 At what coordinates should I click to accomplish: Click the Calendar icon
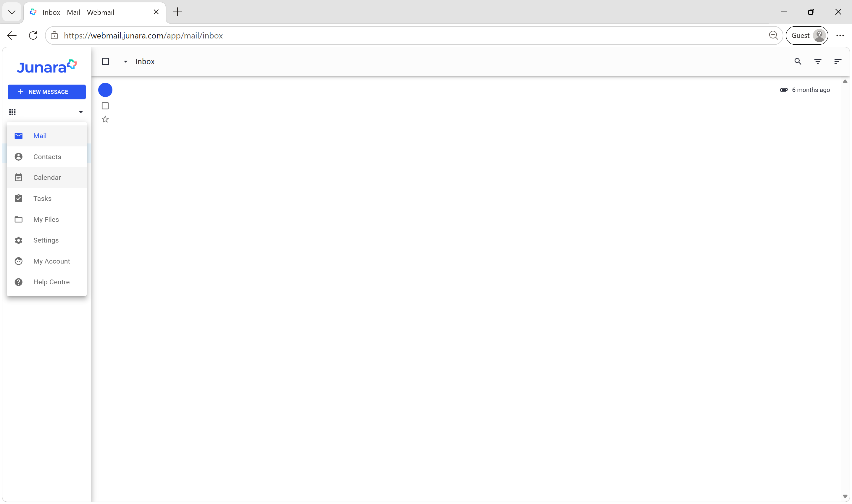click(19, 177)
